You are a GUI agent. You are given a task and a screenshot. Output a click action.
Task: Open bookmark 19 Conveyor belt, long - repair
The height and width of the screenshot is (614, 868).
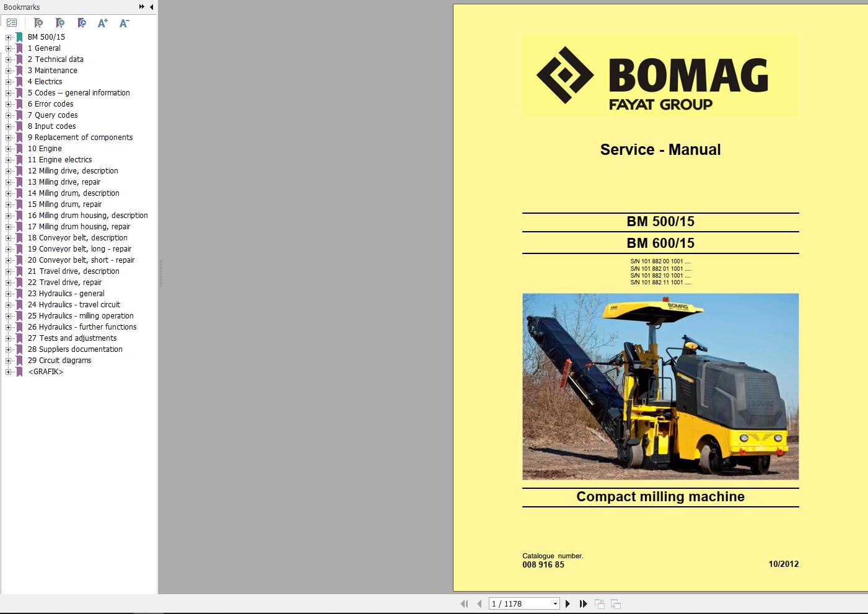pyautogui.click(x=79, y=249)
